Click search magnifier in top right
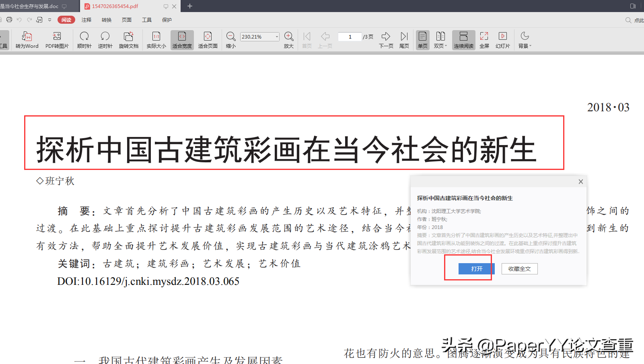The width and height of the screenshot is (644, 364). point(628,20)
